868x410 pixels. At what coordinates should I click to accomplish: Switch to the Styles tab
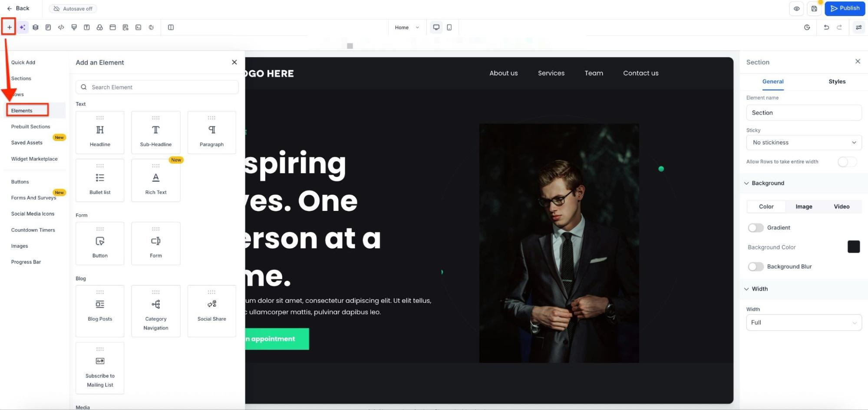point(837,82)
